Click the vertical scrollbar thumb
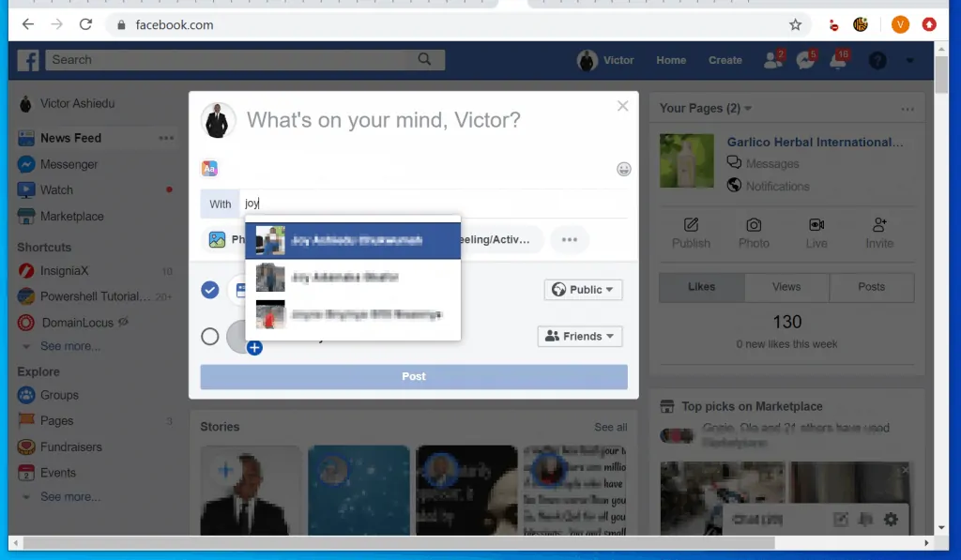961x560 pixels. [941, 73]
